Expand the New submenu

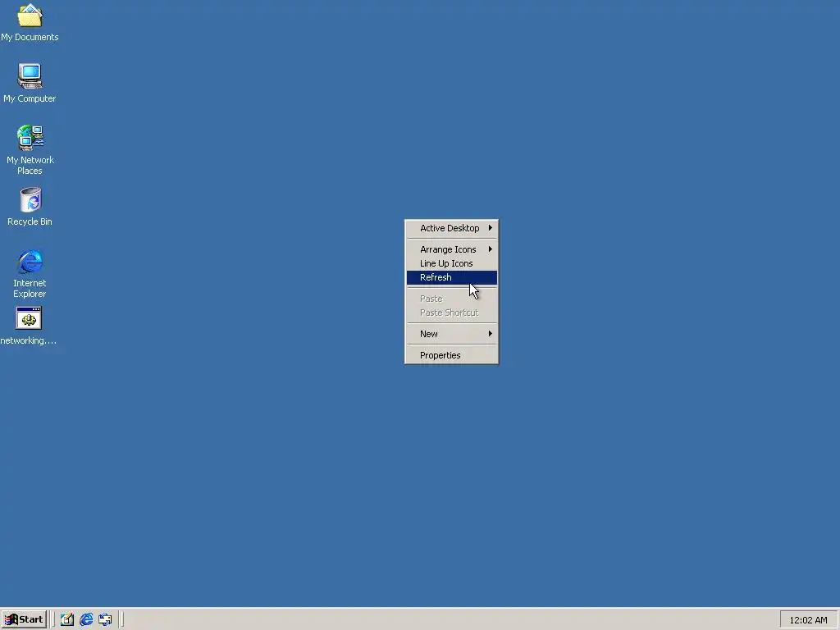click(452, 334)
